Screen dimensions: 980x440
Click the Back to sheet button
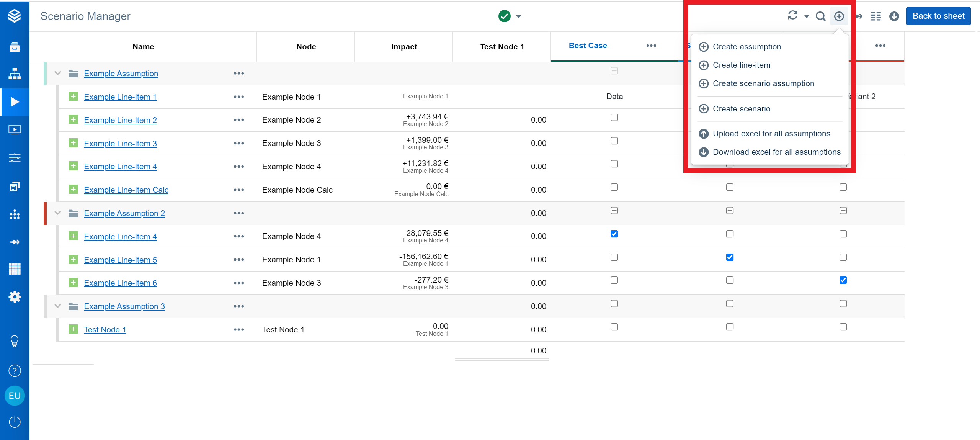click(938, 16)
